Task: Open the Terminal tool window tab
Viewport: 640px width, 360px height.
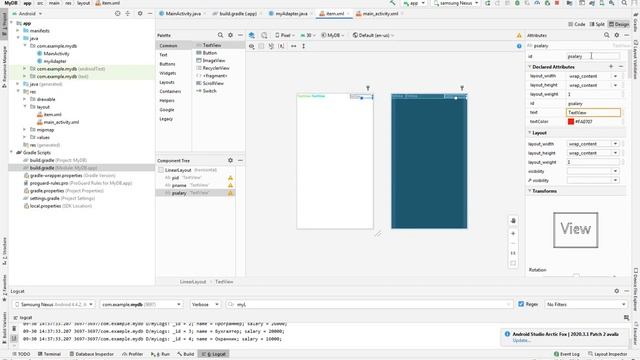Action: click(x=49, y=354)
